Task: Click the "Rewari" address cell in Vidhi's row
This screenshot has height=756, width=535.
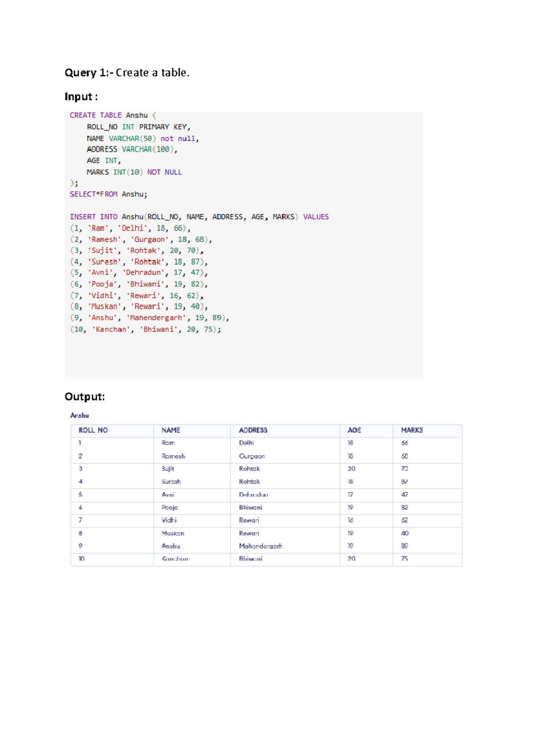Action: [249, 520]
